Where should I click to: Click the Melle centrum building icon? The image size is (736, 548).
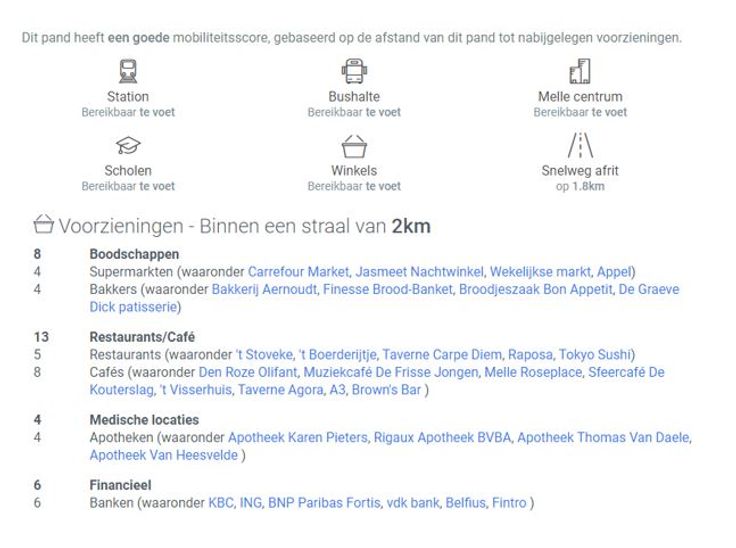coord(580,72)
